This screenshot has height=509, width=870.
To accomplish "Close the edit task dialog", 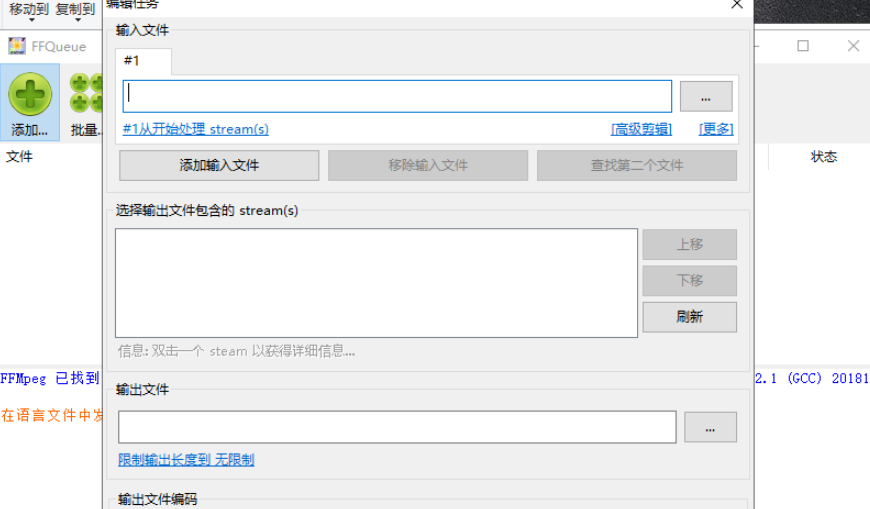I will click(x=737, y=5).
